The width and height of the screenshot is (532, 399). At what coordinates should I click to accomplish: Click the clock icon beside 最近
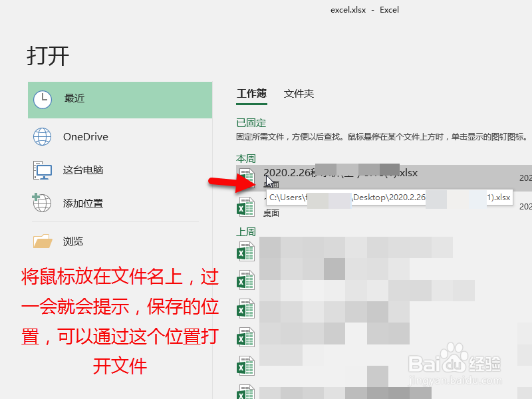click(43, 100)
